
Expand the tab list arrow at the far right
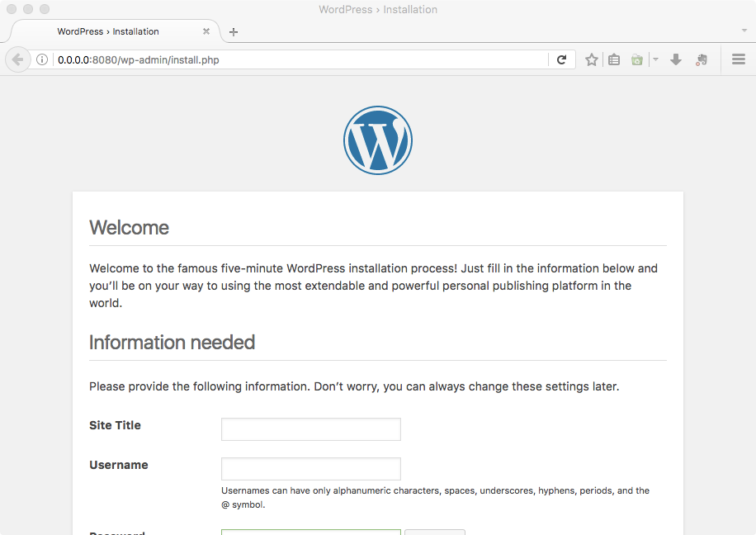point(744,31)
